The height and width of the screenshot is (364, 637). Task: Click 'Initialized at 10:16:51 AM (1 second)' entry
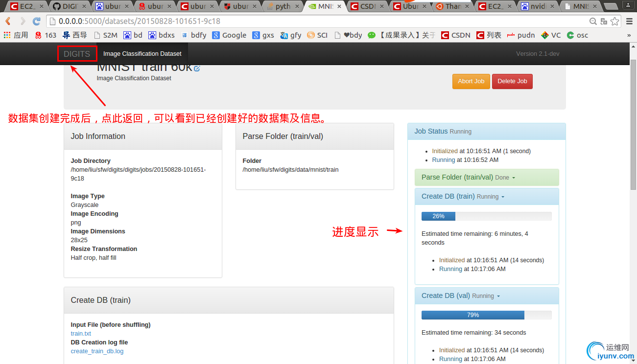coord(481,151)
